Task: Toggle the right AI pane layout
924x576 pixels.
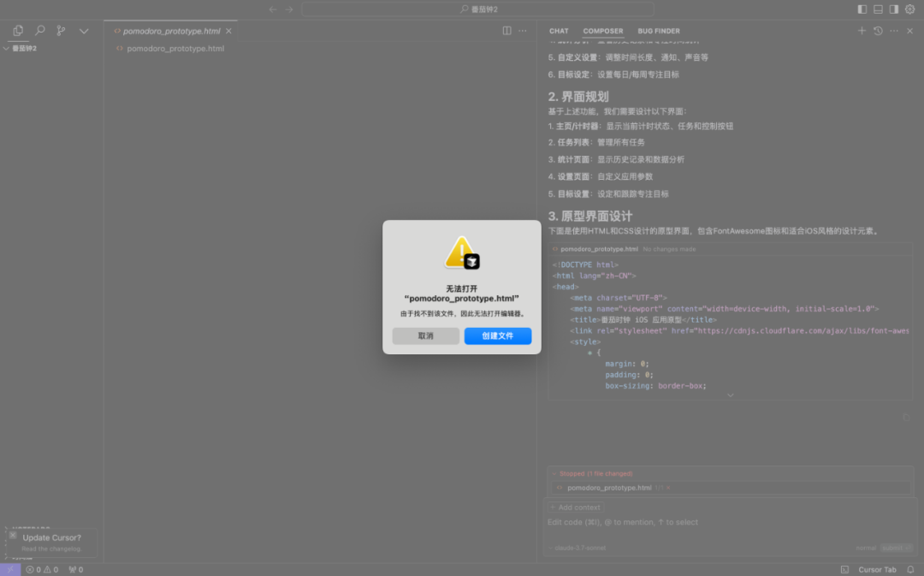Action: 893,9
